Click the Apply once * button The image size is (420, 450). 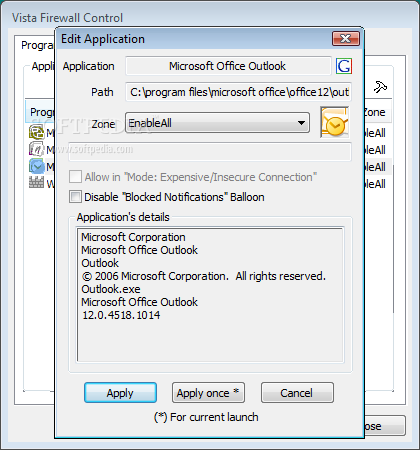tap(208, 393)
